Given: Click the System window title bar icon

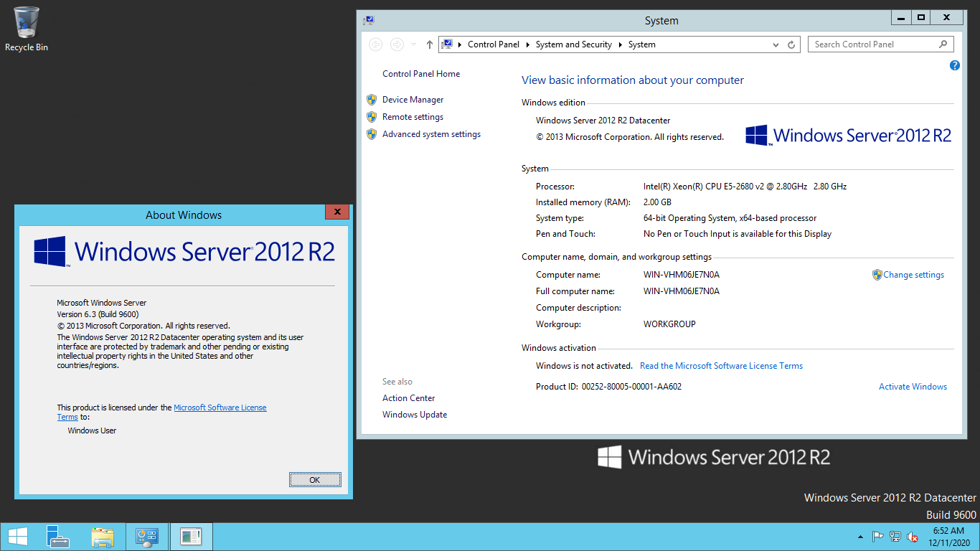Looking at the screenshot, I should 369,20.
